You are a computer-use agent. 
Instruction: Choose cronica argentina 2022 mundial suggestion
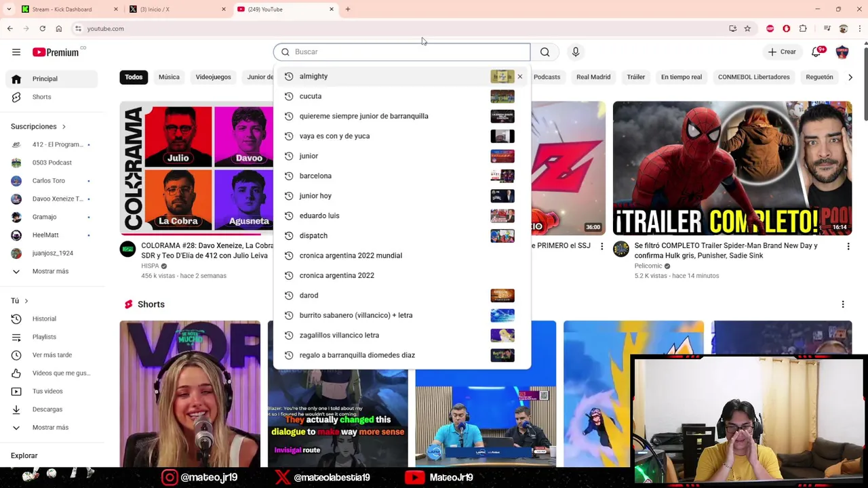pos(401,256)
